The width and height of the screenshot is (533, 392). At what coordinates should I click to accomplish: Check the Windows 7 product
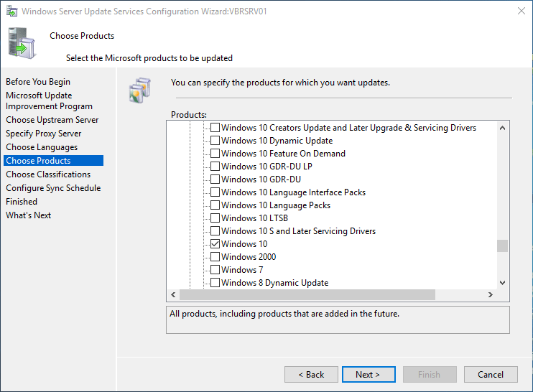pyautogui.click(x=215, y=270)
